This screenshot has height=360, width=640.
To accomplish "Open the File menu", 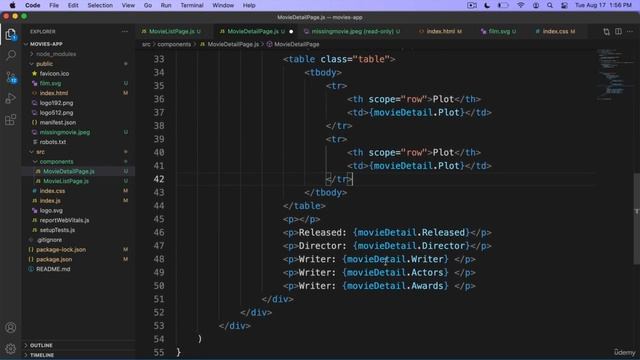I will pyautogui.click(x=54, y=5).
